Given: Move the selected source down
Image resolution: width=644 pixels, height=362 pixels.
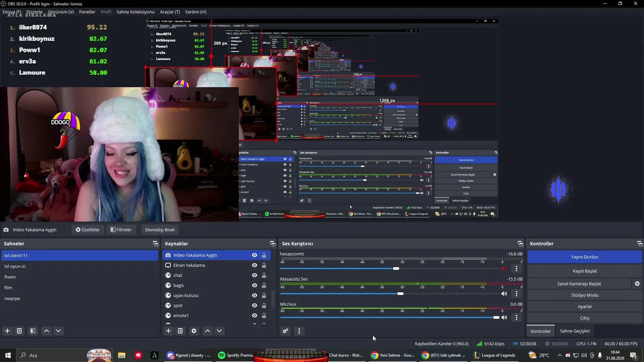Looking at the screenshot, I should click(219, 331).
